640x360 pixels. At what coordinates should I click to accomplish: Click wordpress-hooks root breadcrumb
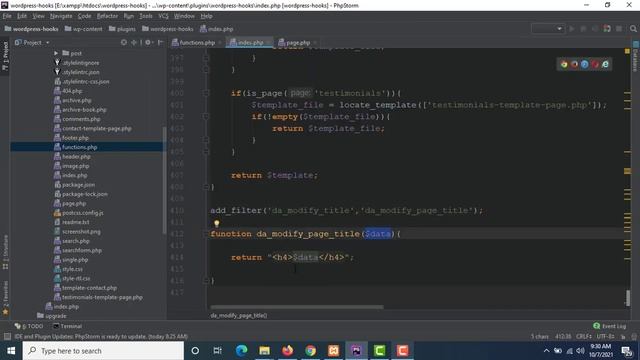point(31,29)
